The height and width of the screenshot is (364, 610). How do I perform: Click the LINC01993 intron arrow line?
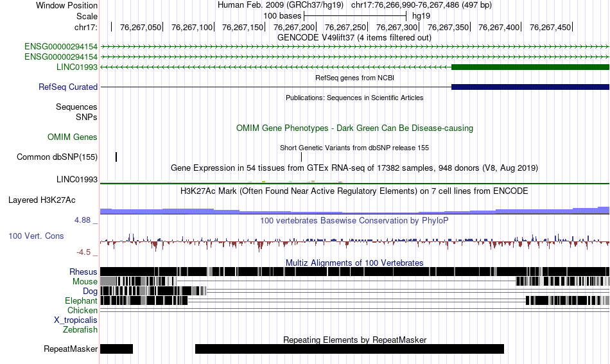[276, 67]
